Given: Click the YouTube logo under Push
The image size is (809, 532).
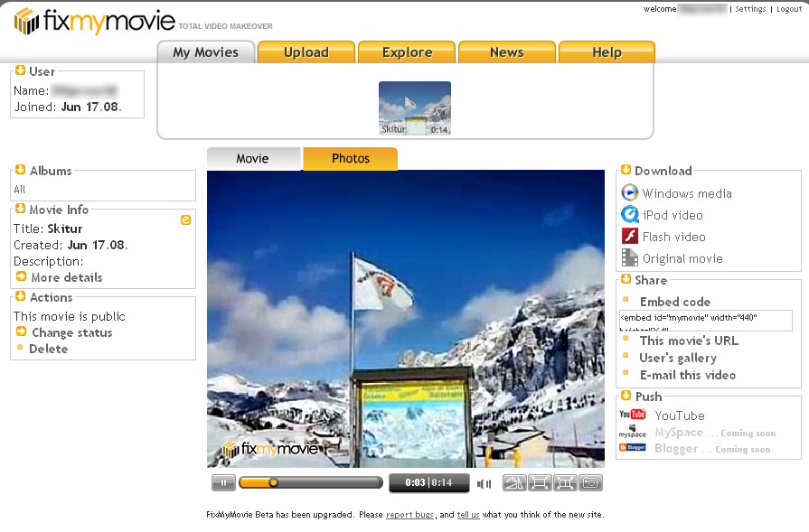Looking at the screenshot, I should (x=633, y=415).
